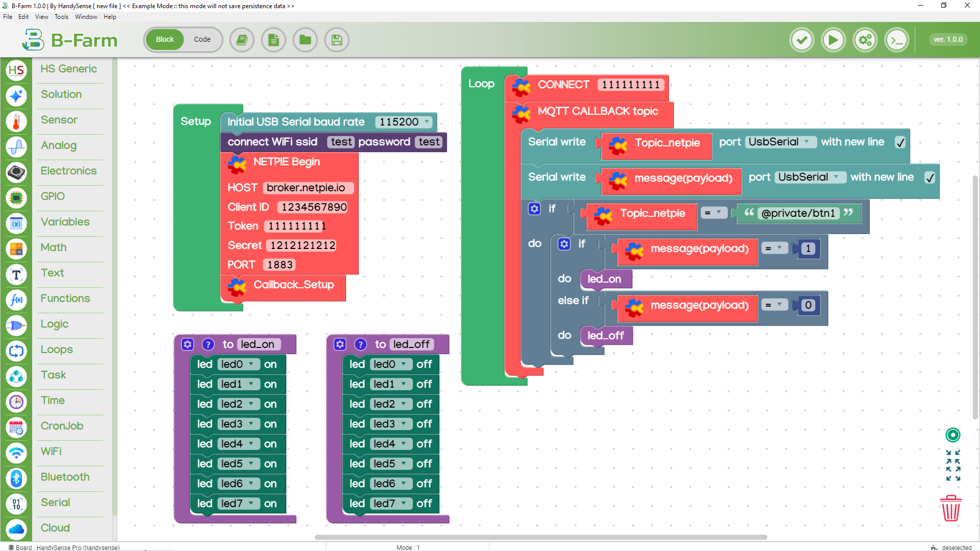
Task: Open the serial terminal console icon
Action: pos(897,40)
